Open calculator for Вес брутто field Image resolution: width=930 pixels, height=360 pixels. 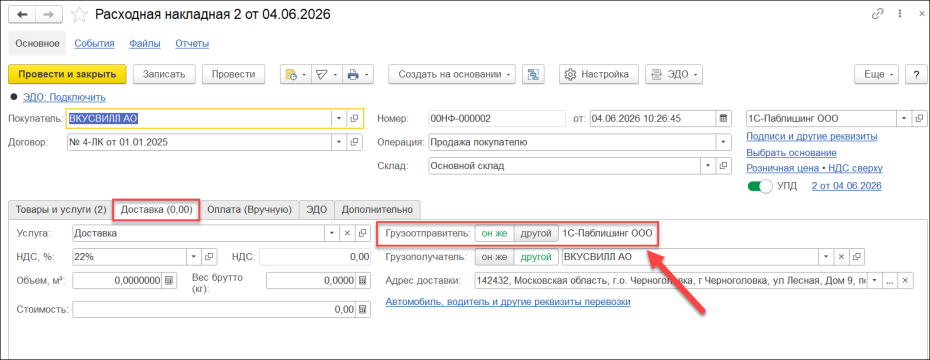tap(363, 281)
